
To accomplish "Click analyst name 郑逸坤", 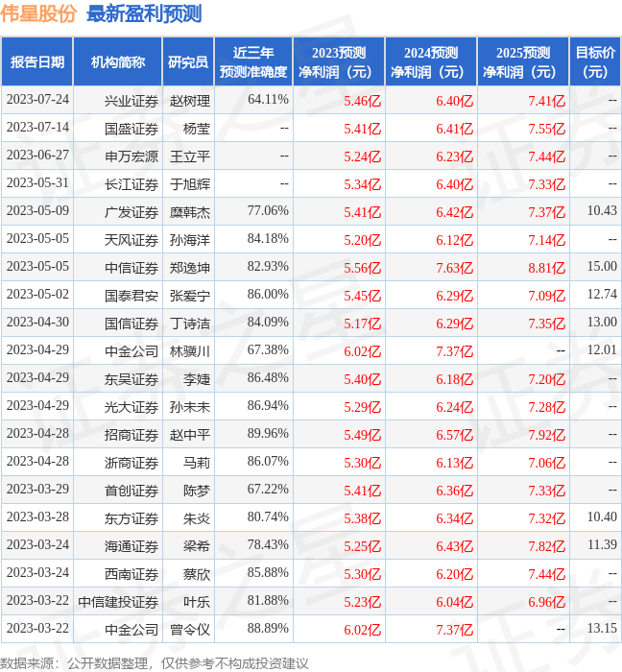I will (190, 268).
